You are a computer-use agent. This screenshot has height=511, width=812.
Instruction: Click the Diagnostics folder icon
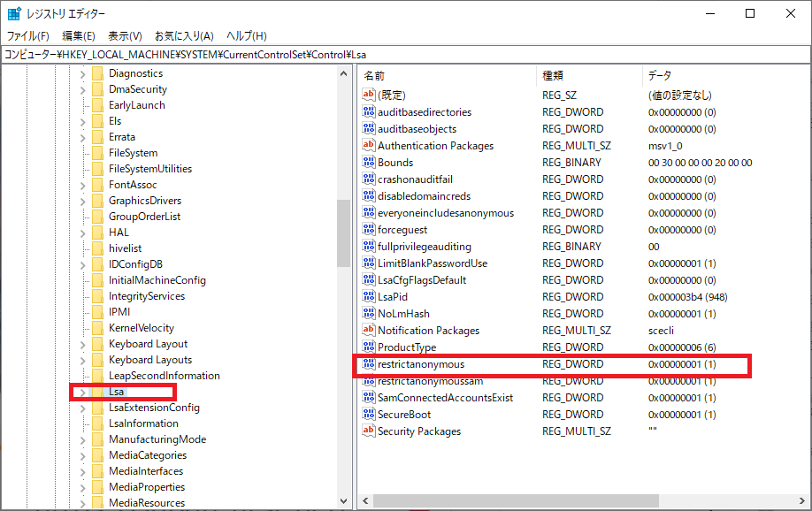coord(97,73)
